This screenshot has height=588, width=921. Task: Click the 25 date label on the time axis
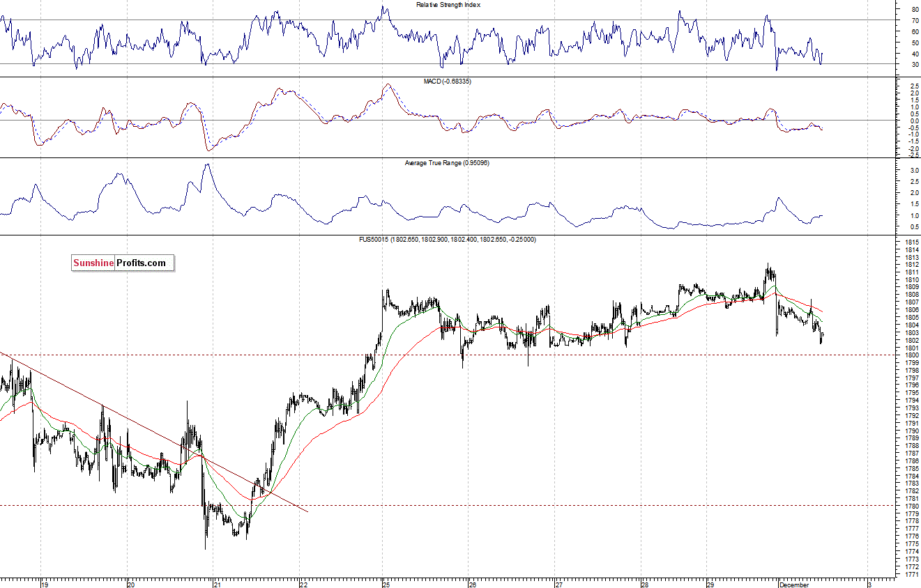click(x=387, y=584)
